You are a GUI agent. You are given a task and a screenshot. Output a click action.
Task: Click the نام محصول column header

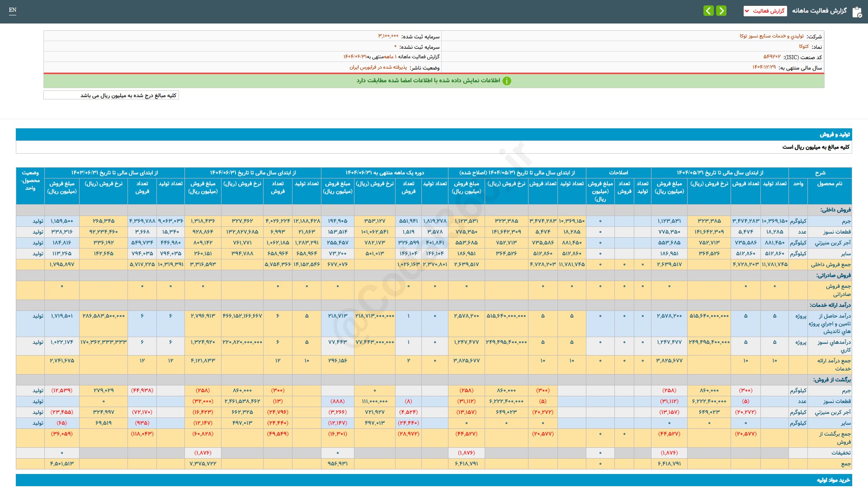pos(829,184)
